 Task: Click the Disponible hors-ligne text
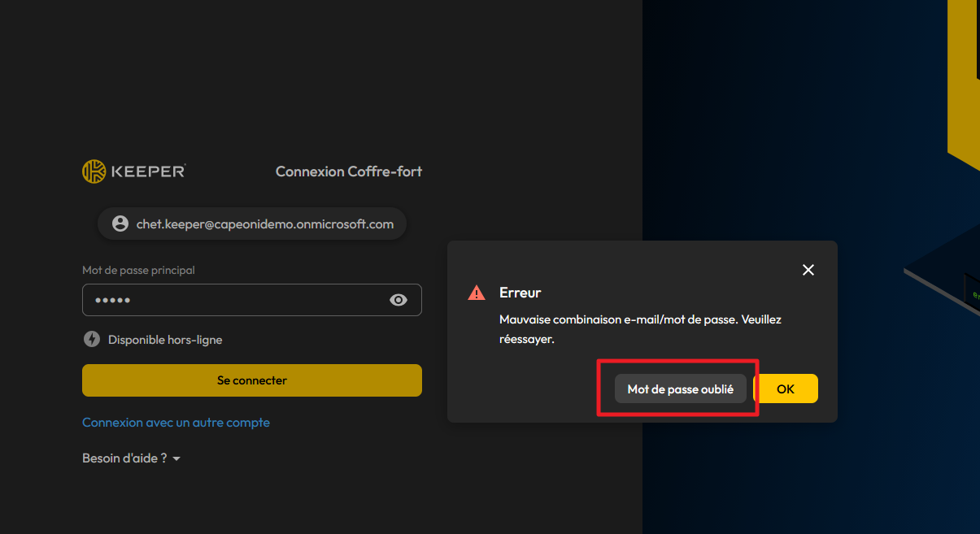[165, 340]
